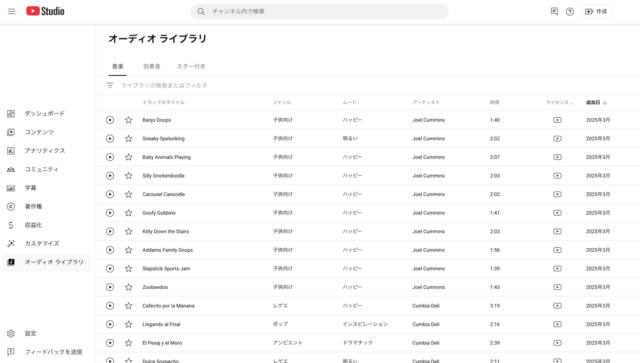The height and width of the screenshot is (363, 640).
Task: Play the Goofy Gubbins track
Action: tap(110, 213)
